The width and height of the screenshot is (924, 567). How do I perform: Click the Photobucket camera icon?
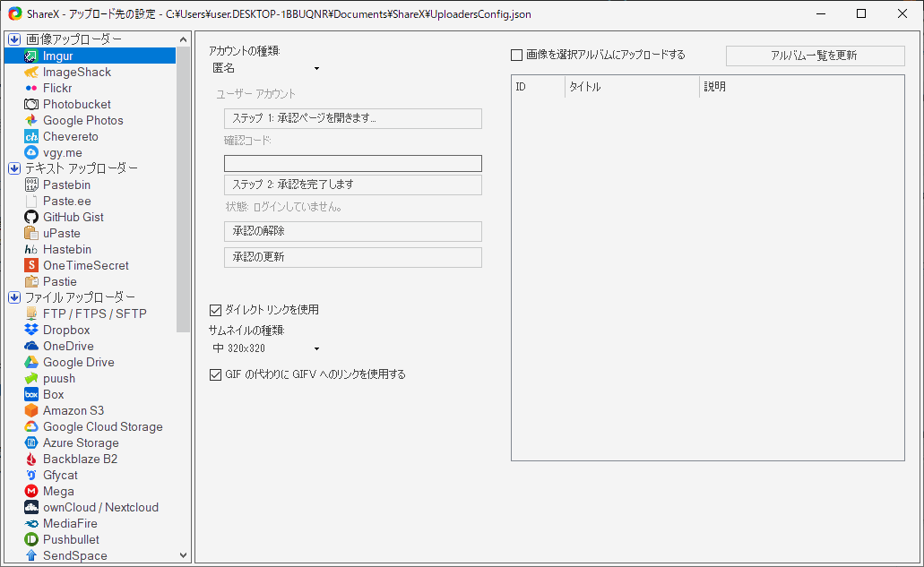coord(31,104)
